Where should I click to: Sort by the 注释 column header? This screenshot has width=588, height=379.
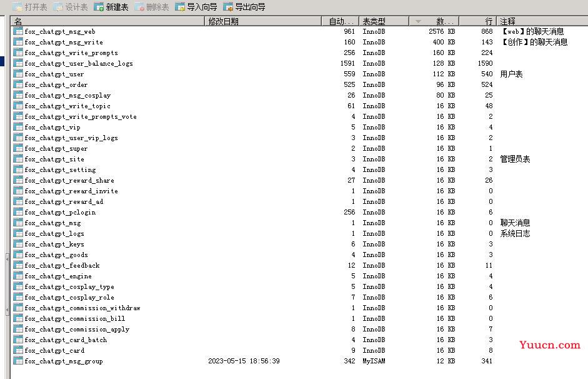point(542,21)
